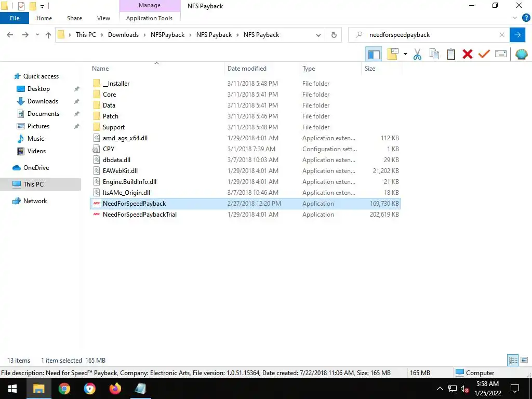532x399 pixels.
Task: Sort by the Type column header
Action: [x=309, y=68]
